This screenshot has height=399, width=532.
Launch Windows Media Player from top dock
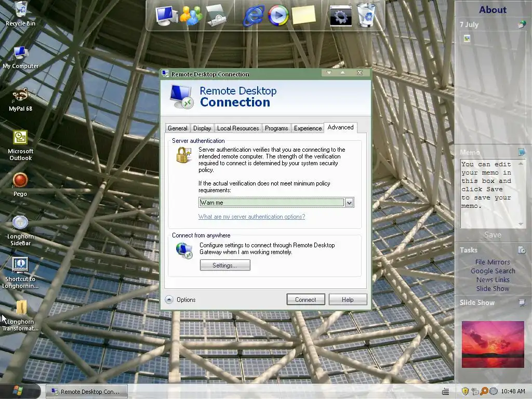point(278,16)
